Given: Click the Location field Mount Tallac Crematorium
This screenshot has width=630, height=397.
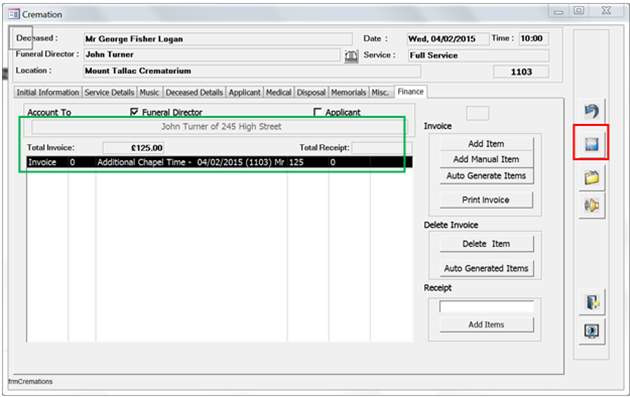Looking at the screenshot, I should point(252,71).
